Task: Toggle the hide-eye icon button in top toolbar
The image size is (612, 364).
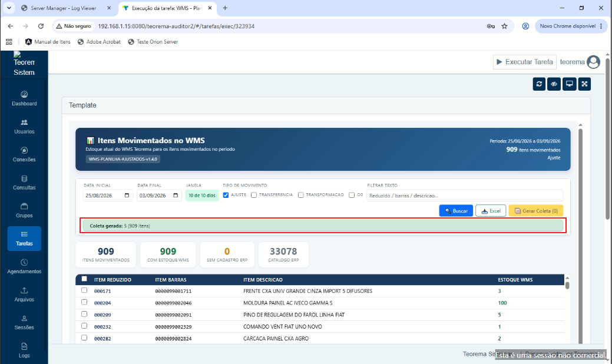Action: pos(554,84)
